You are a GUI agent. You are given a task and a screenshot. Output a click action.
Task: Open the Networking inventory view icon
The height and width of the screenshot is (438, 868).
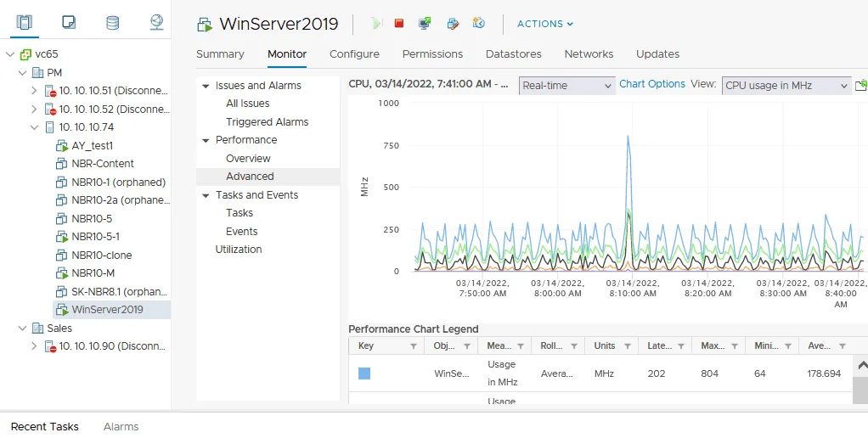tap(156, 22)
